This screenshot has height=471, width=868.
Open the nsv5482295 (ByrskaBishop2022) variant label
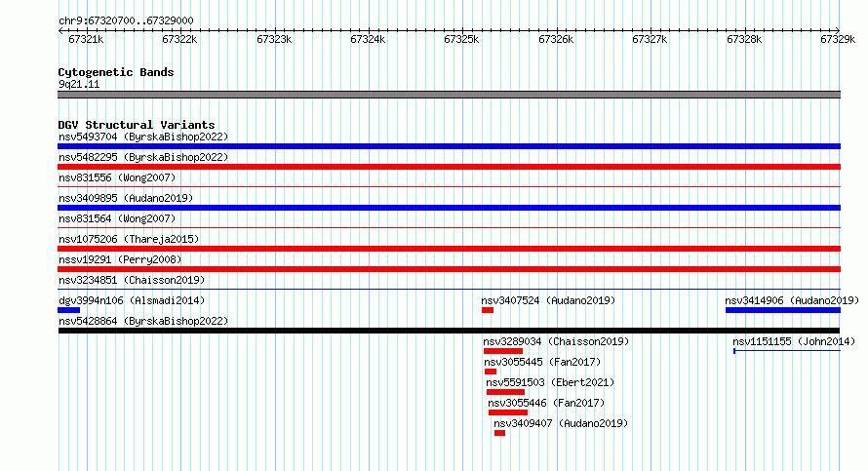(143, 157)
